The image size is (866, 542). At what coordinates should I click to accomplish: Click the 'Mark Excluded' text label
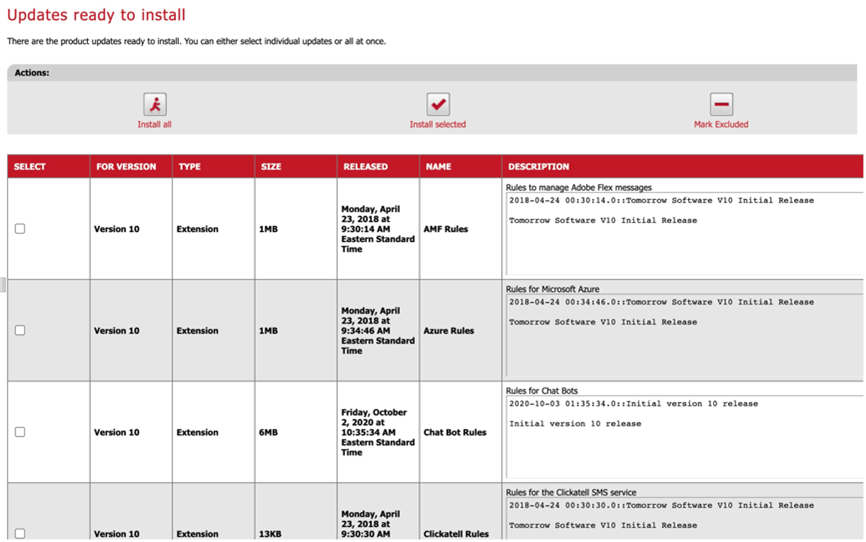[x=721, y=125]
